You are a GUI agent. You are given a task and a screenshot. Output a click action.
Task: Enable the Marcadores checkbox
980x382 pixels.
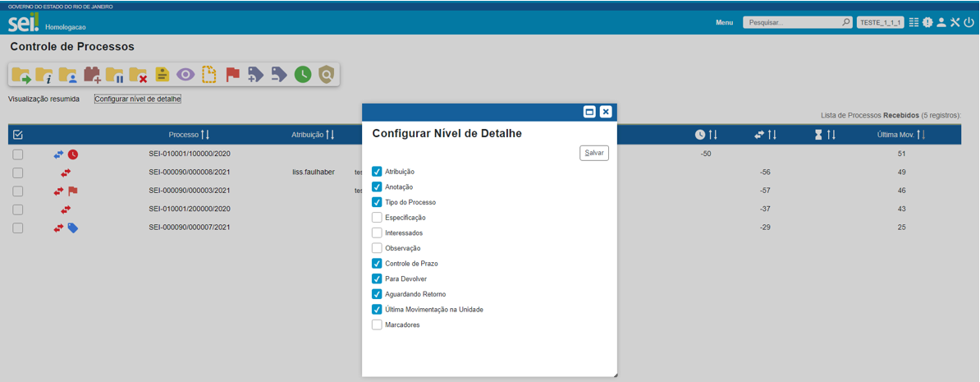pyautogui.click(x=377, y=325)
